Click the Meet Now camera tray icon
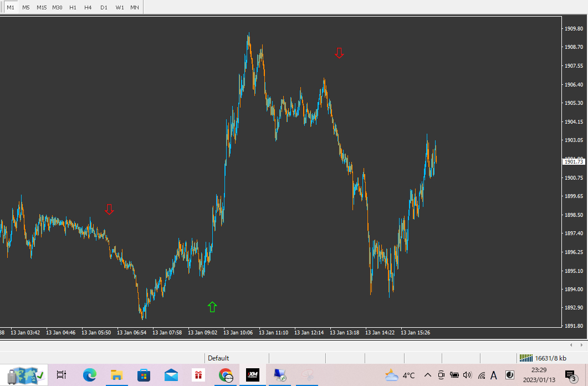This screenshot has width=588, height=386. click(x=441, y=375)
